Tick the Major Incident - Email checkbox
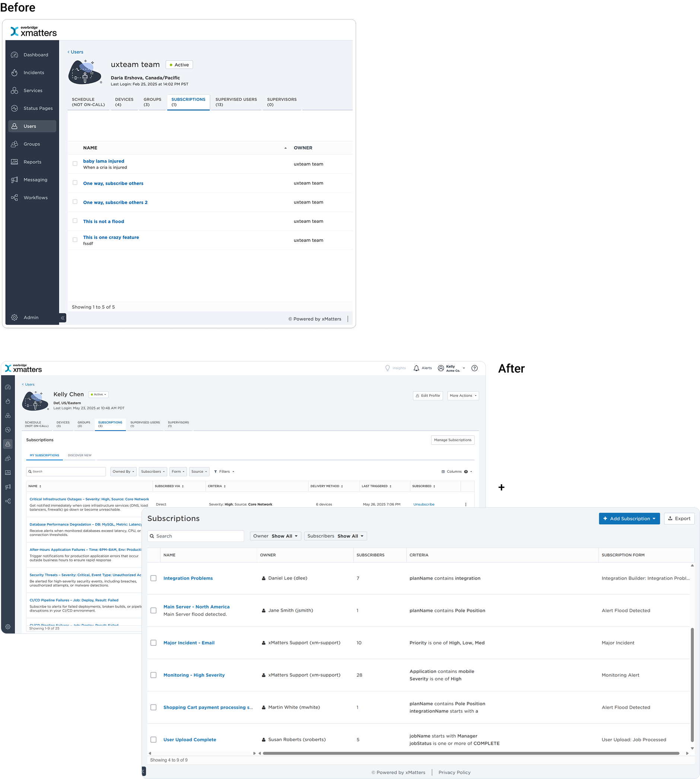 pos(153,643)
